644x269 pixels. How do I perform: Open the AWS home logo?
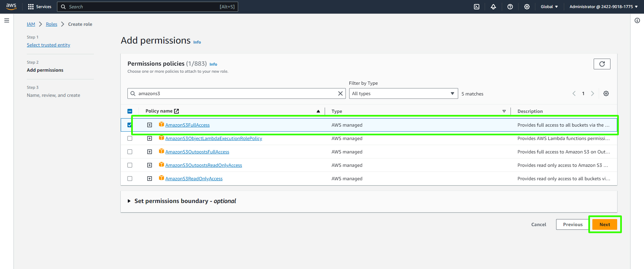pyautogui.click(x=11, y=6)
